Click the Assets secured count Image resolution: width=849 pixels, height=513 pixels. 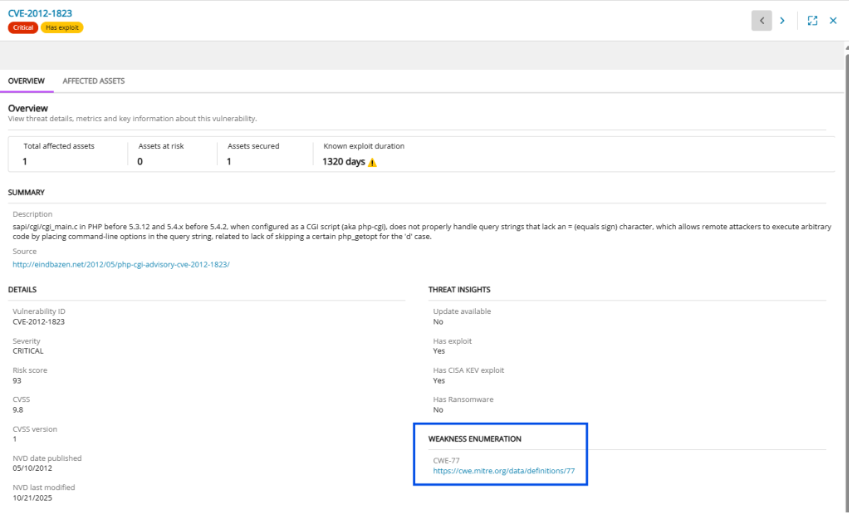click(229, 161)
